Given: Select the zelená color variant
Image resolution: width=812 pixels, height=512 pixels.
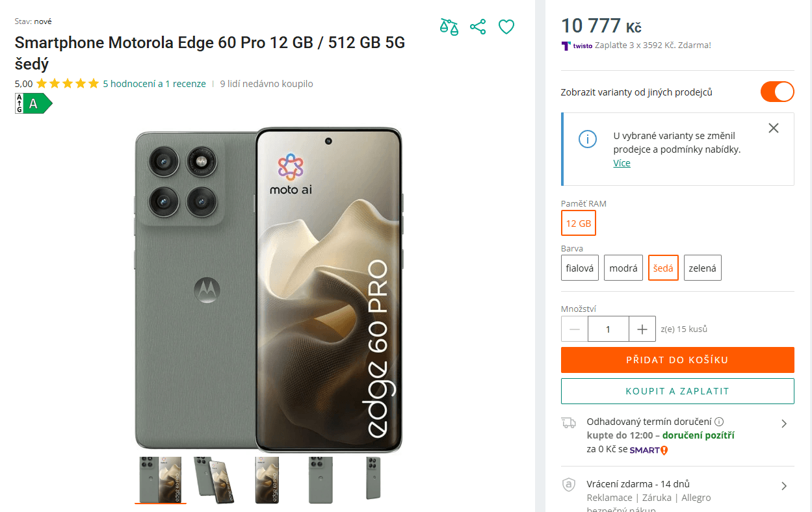Looking at the screenshot, I should click(702, 268).
